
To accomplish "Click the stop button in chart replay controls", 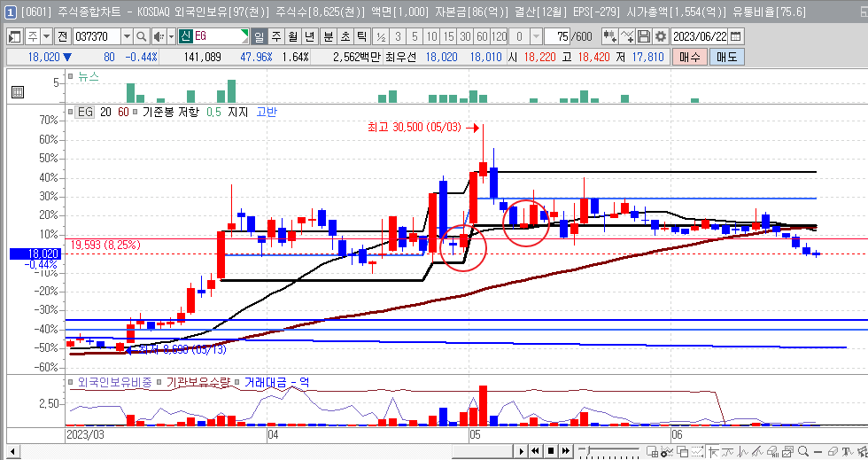I will tap(551, 451).
